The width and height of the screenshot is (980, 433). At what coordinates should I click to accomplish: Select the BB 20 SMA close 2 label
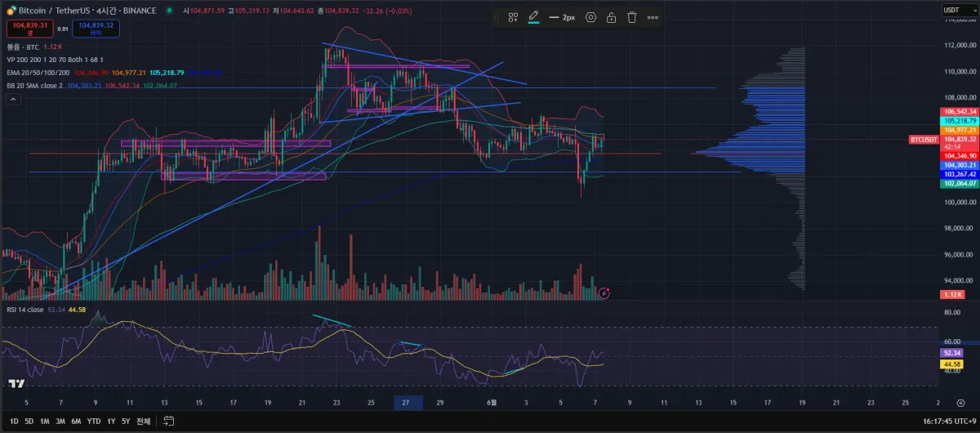point(34,85)
